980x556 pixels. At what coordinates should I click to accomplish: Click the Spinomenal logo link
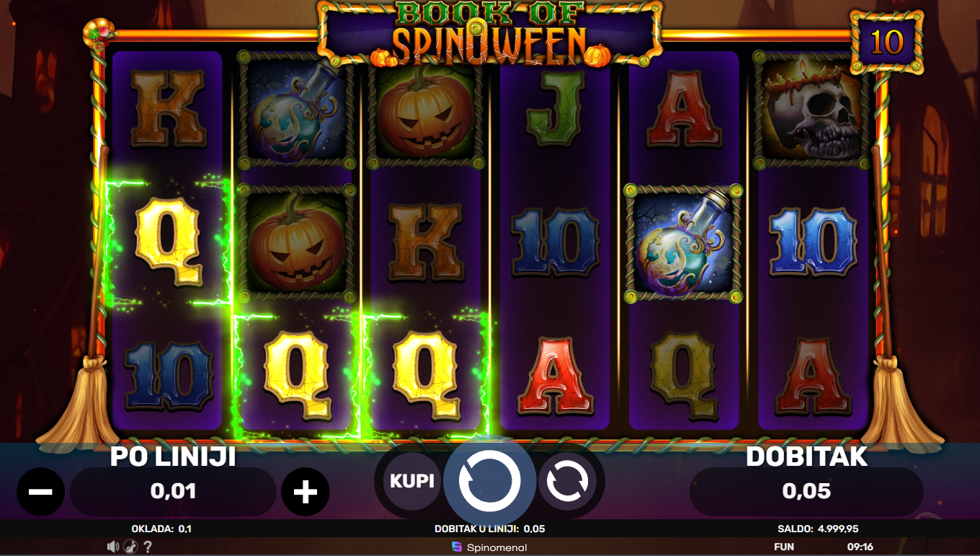[489, 547]
